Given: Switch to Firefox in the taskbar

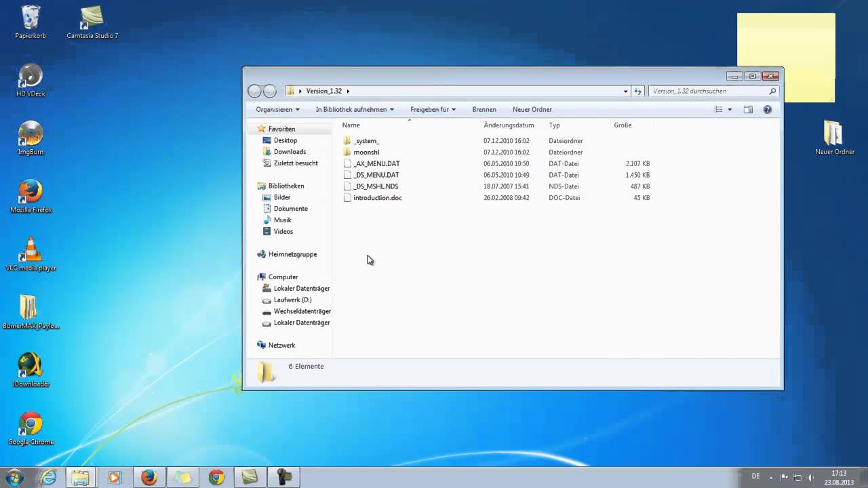Looking at the screenshot, I should coord(149,477).
